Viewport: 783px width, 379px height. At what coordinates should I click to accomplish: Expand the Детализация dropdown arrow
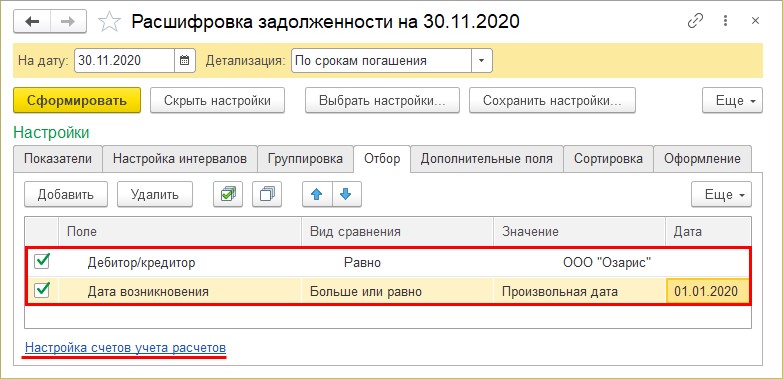coord(482,61)
